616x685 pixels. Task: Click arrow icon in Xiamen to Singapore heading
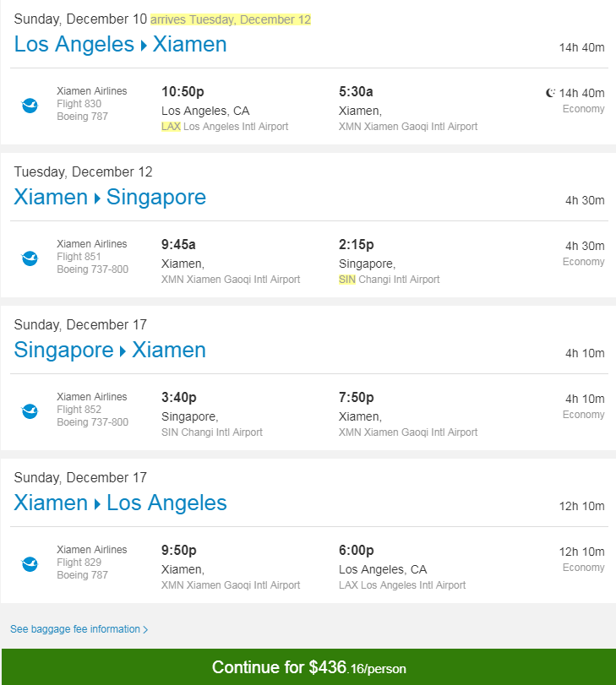pos(97,198)
